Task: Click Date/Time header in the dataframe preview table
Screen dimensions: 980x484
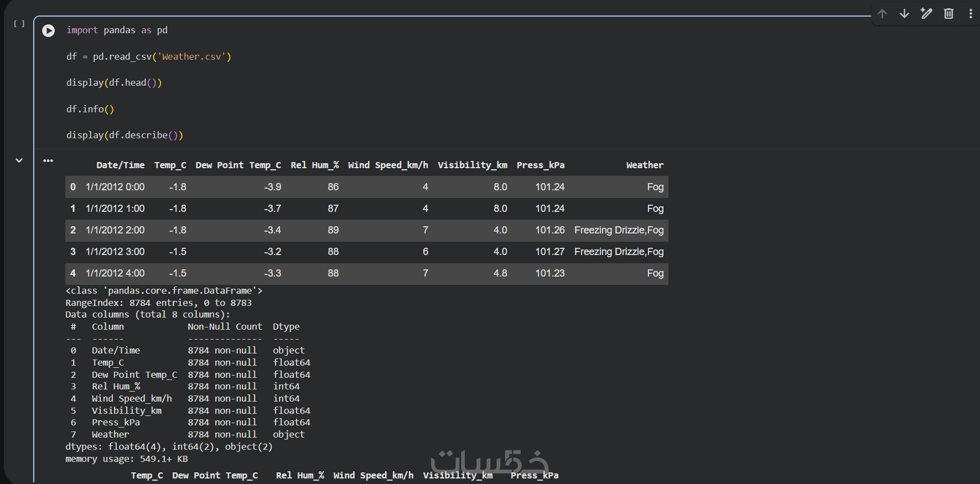Action: (x=121, y=165)
